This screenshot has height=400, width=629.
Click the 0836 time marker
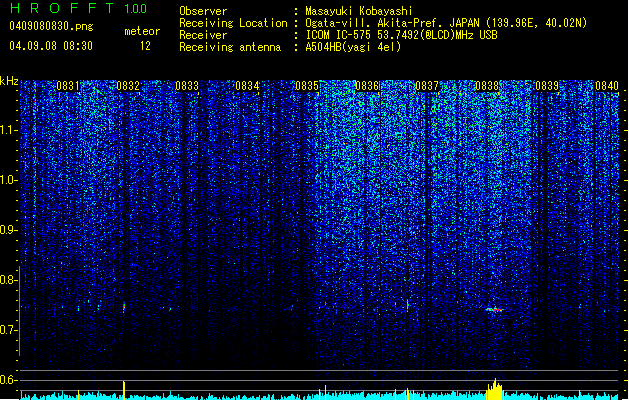click(367, 85)
